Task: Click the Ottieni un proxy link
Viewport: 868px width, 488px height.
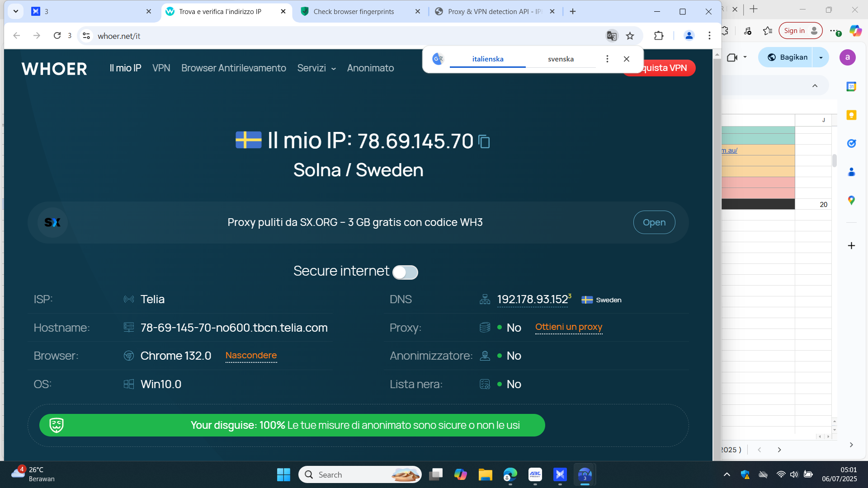Action: coord(569,327)
